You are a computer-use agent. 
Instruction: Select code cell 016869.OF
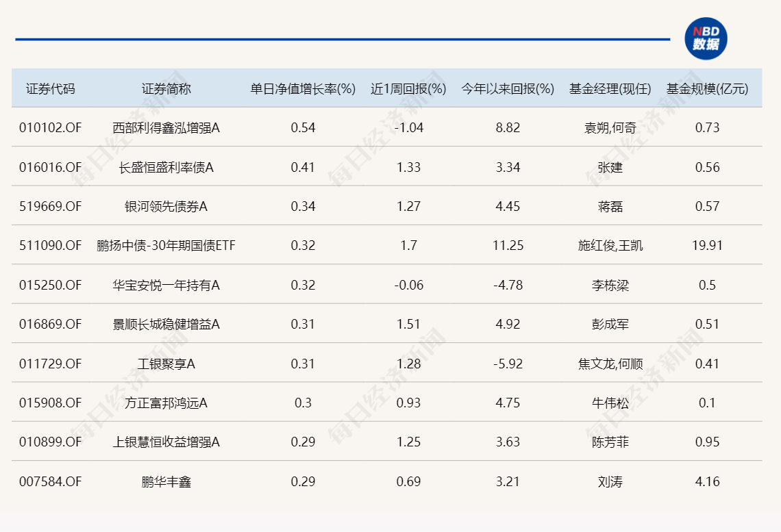[50, 324]
